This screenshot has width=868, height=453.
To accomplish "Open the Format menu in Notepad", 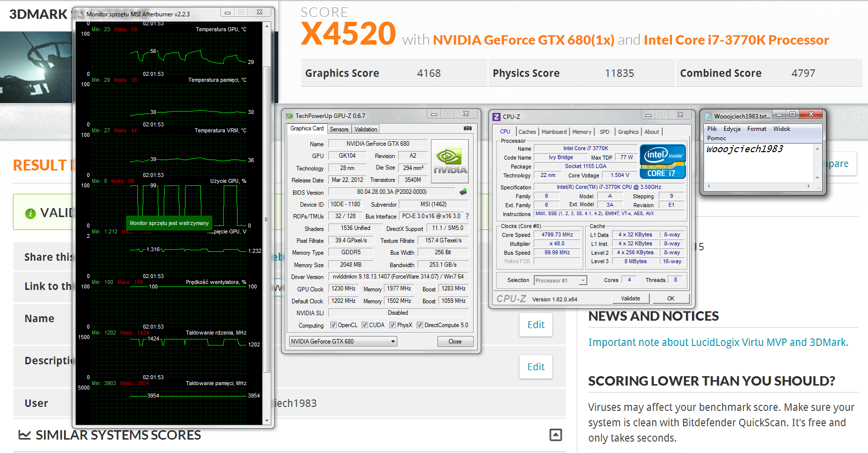I will (x=757, y=129).
